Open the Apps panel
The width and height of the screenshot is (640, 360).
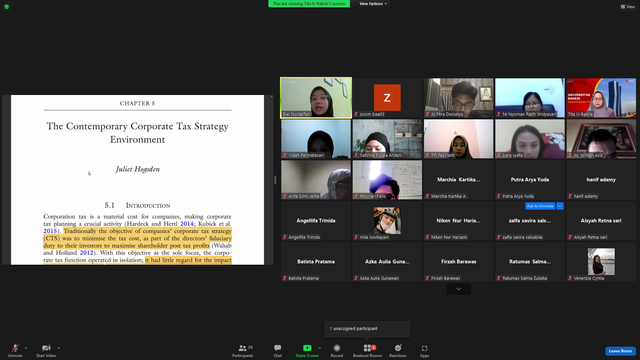[424, 350]
